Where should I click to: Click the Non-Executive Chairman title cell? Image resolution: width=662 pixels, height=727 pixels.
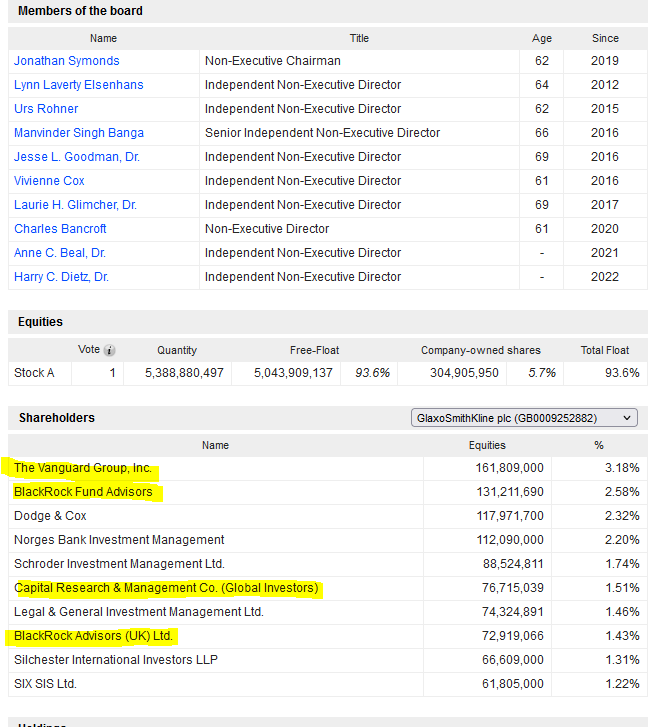click(x=273, y=61)
